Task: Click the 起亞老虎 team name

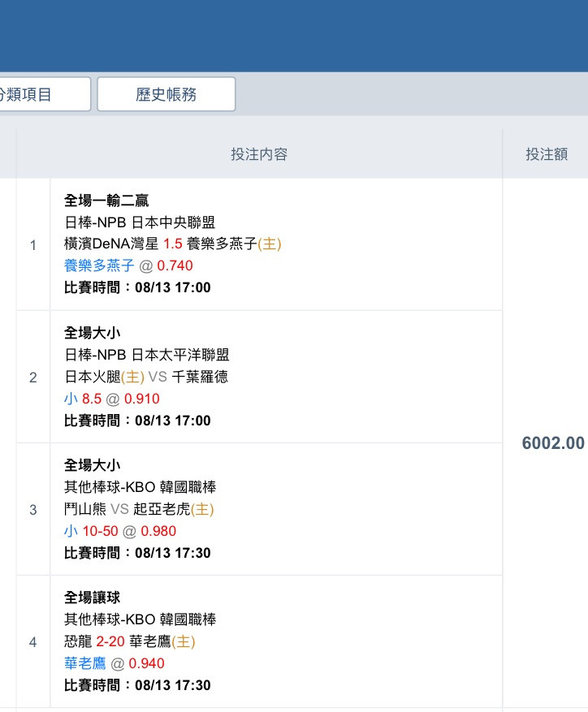Action: [162, 508]
